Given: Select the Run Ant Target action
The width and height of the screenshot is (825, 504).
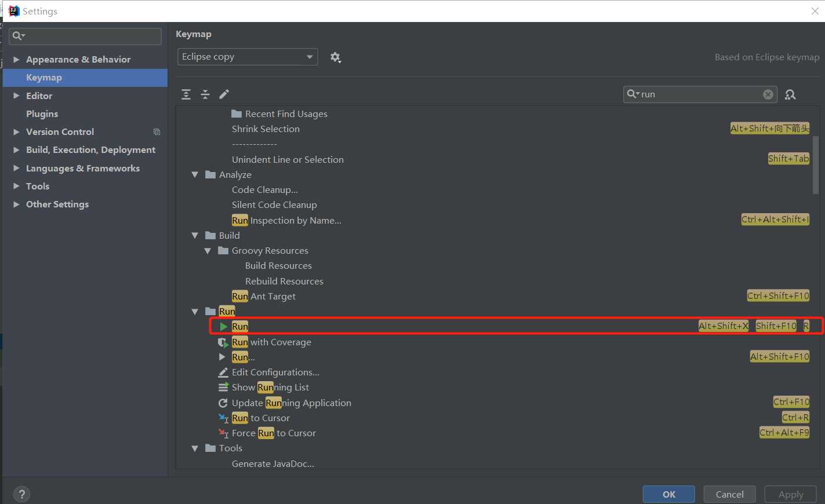Looking at the screenshot, I should 264,296.
